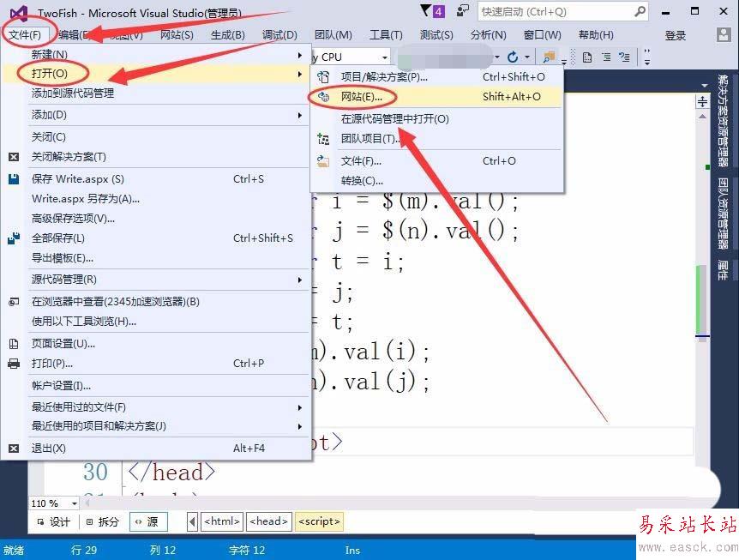Expand the 最近使用过的文件(F) submenu
The height and width of the screenshot is (560, 739).
click(x=300, y=407)
